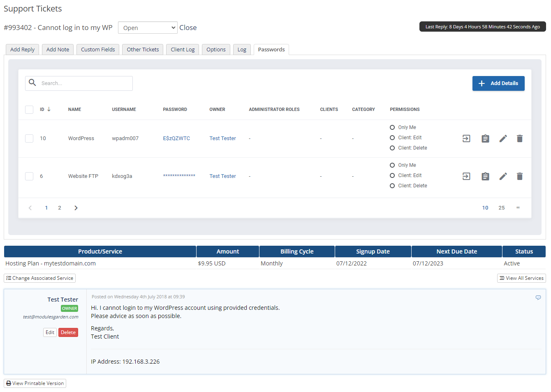Switch to Options tab
This screenshot has height=392, width=551.
(216, 49)
